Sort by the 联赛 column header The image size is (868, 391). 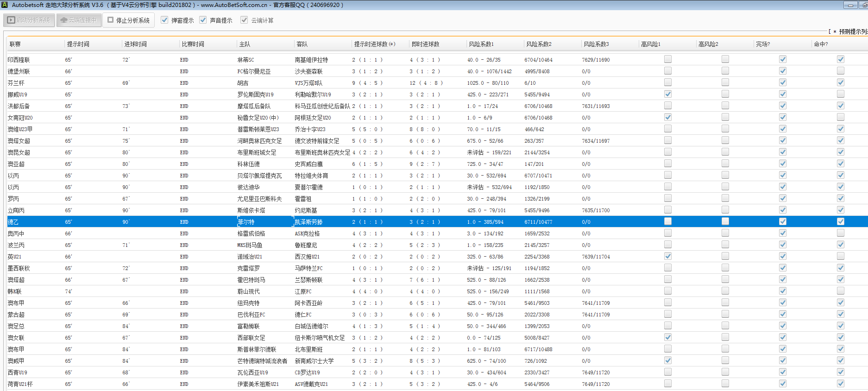click(15, 44)
